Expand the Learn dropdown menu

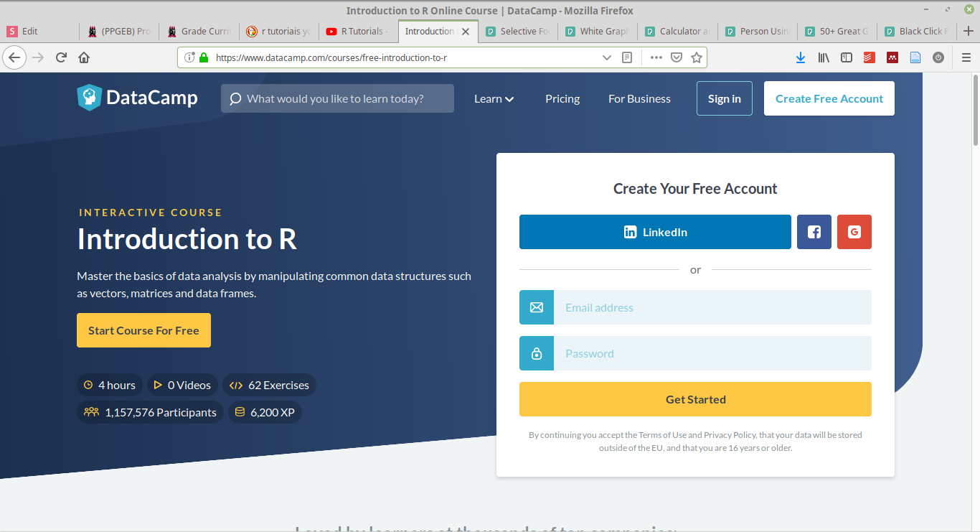click(494, 99)
